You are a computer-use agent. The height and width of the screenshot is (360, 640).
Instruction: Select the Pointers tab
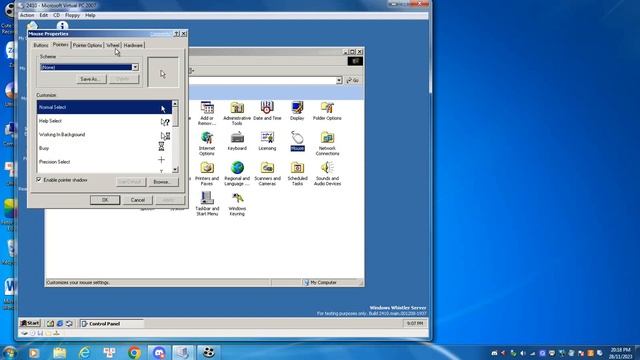pyautogui.click(x=61, y=44)
